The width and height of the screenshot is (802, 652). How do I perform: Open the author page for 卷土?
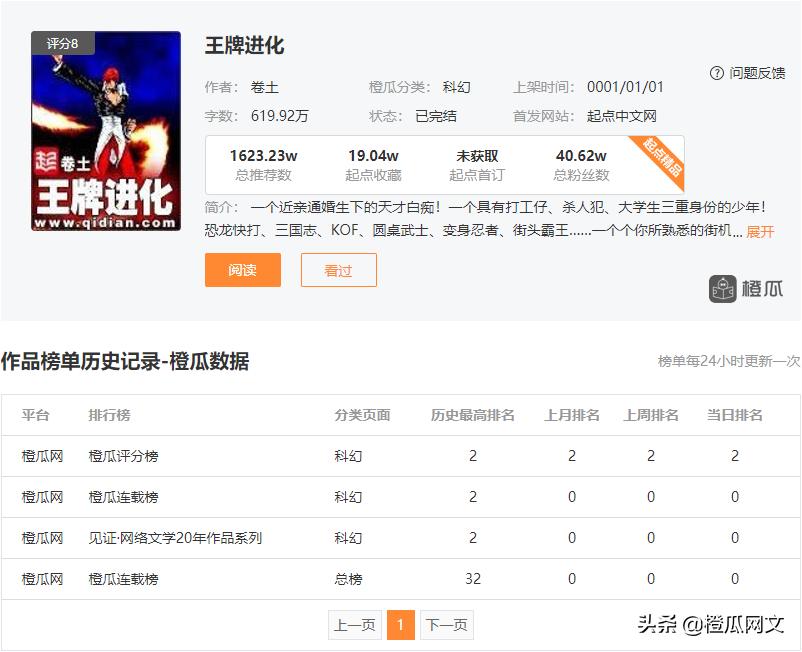(x=266, y=87)
